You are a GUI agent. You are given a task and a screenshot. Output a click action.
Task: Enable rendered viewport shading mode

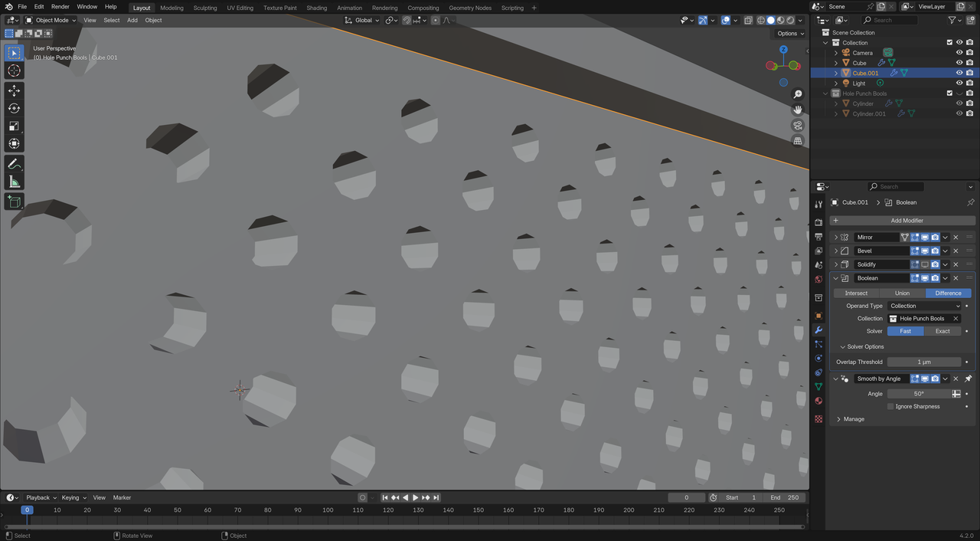(791, 20)
